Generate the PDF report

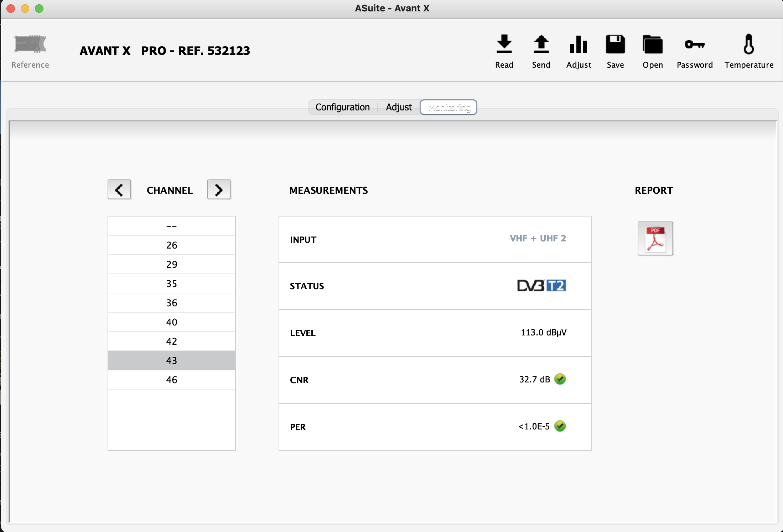655,239
